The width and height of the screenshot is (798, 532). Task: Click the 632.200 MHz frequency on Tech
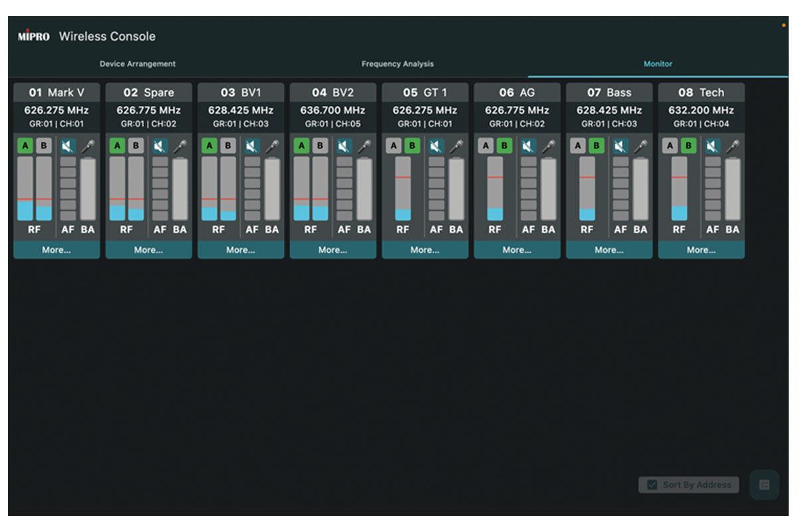coord(701,110)
